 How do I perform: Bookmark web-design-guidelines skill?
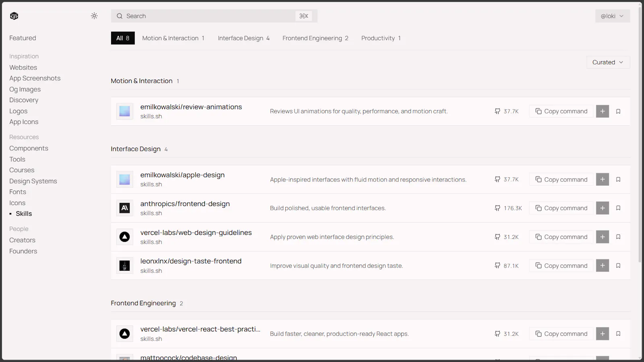coord(618,237)
